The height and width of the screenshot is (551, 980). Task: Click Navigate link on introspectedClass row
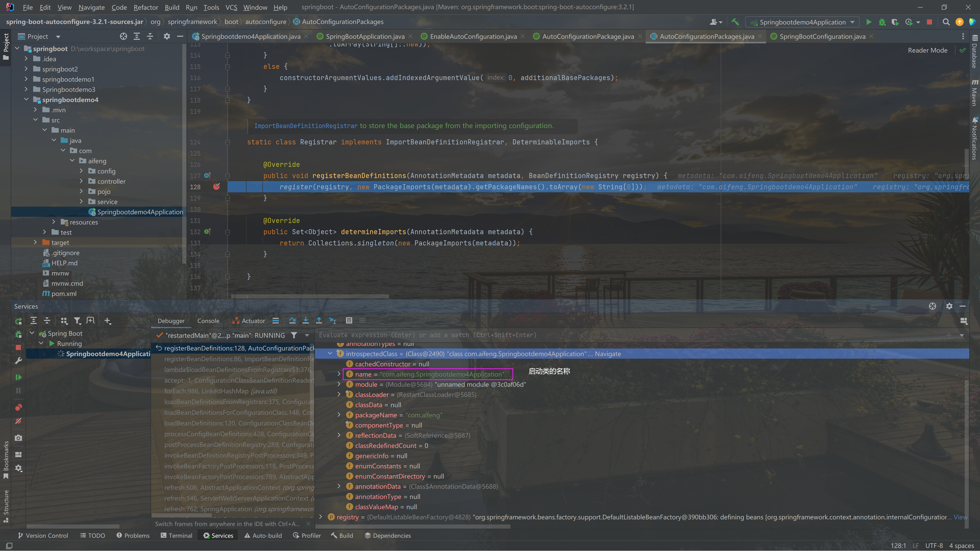pyautogui.click(x=608, y=354)
